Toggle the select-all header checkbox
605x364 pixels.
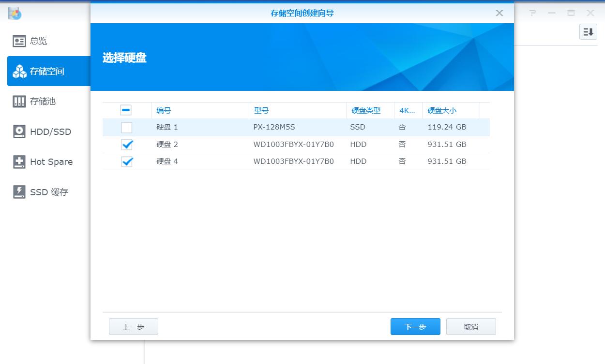click(126, 110)
